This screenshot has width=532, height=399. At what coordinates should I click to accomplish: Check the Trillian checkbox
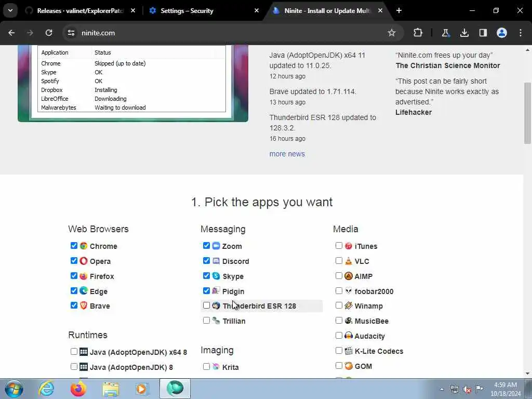206,320
